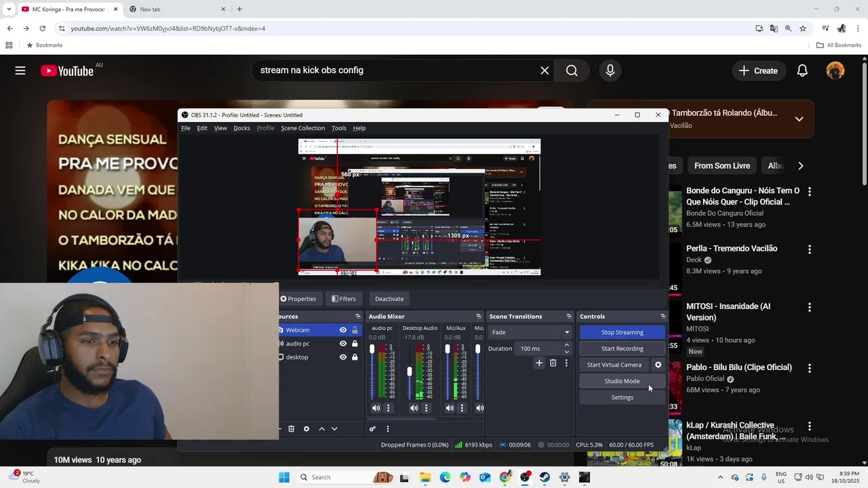
Task: Hide the Webcam source with eye icon
Action: (343, 330)
